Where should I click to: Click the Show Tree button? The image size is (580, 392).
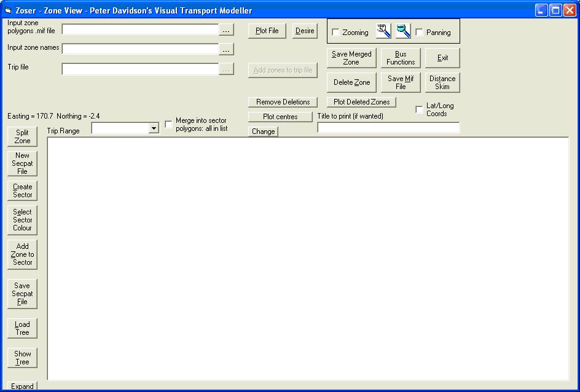[x=23, y=358]
